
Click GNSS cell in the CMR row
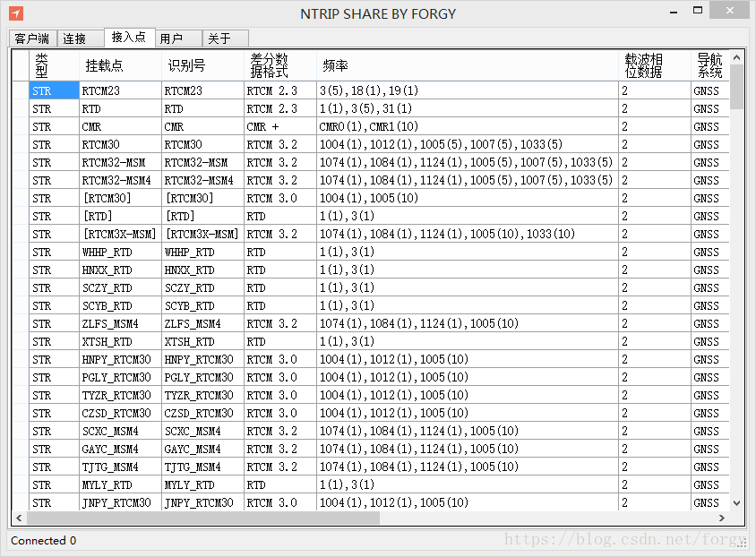tap(709, 127)
